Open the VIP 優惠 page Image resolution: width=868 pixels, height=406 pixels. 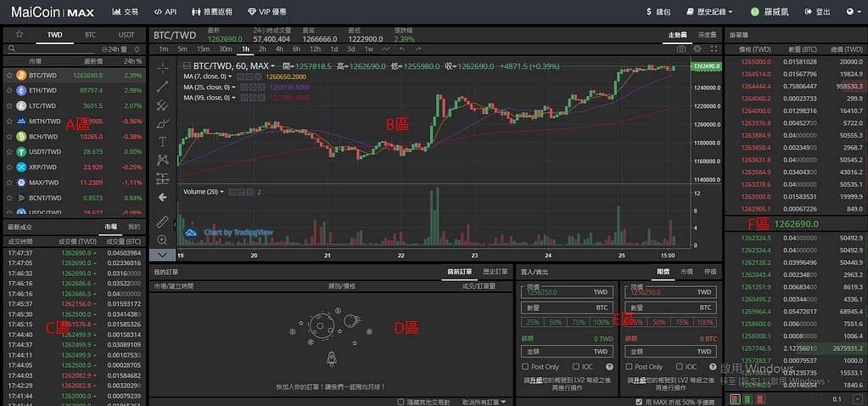point(267,12)
